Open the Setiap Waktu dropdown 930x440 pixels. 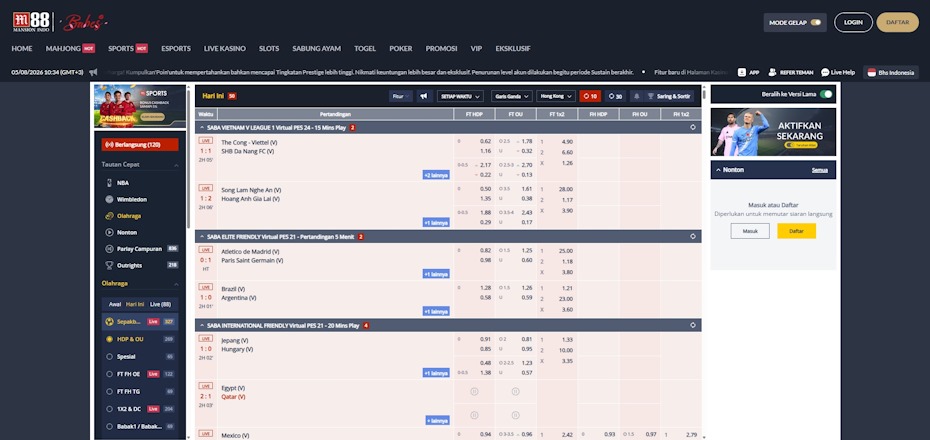coord(460,96)
